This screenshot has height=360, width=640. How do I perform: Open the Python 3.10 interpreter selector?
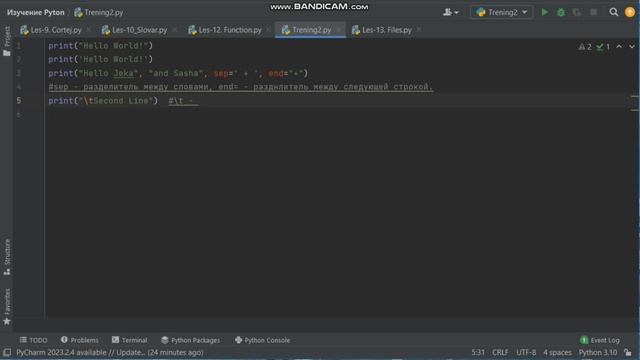598,352
